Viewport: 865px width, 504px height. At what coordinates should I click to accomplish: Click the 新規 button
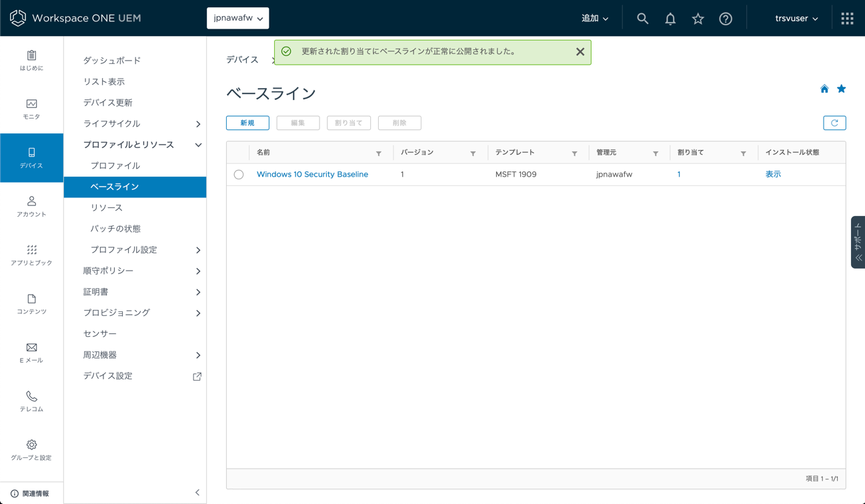click(247, 123)
